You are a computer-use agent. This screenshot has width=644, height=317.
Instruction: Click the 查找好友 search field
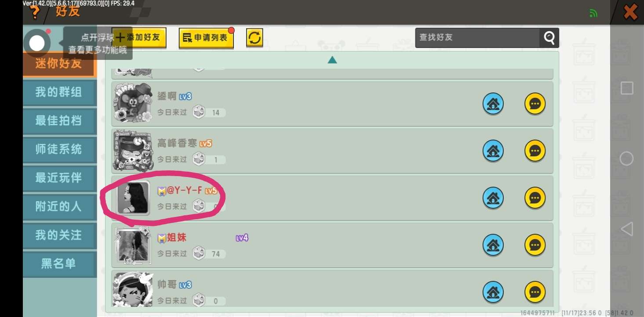(477, 38)
